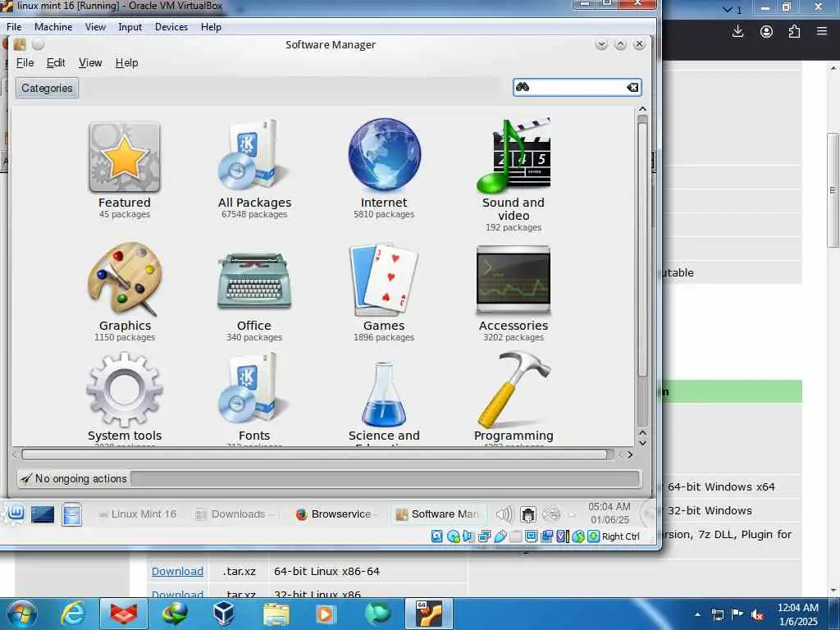Click scroll-right arrow of horizontal scrollbar
Image resolution: width=840 pixels, height=630 pixels.
pyautogui.click(x=631, y=454)
